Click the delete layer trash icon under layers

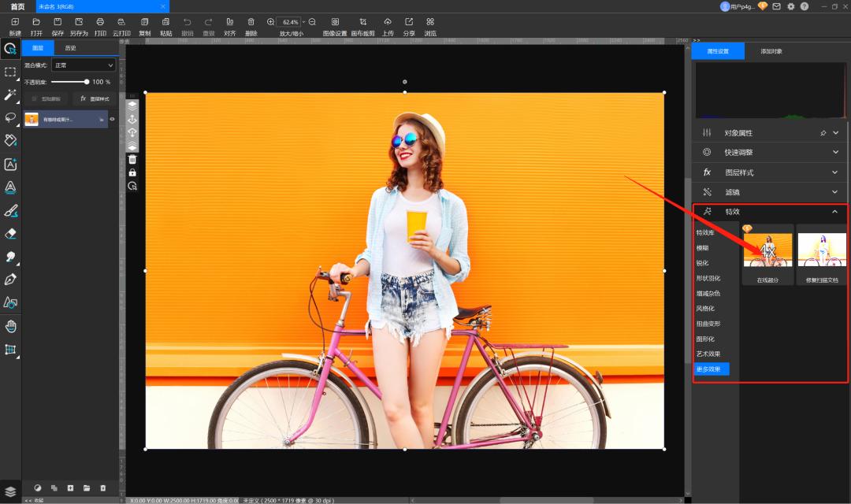coord(102,488)
